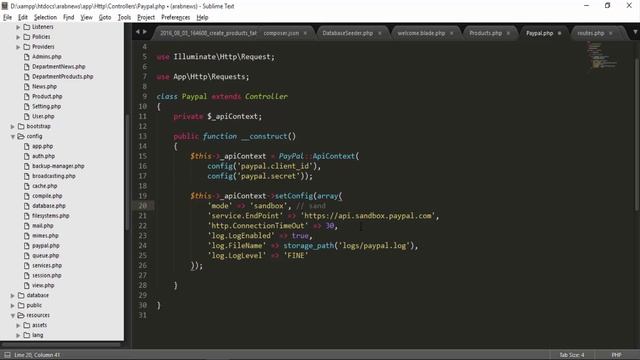Open the File menu
The height and width of the screenshot is (360, 640).
pos(7,17)
